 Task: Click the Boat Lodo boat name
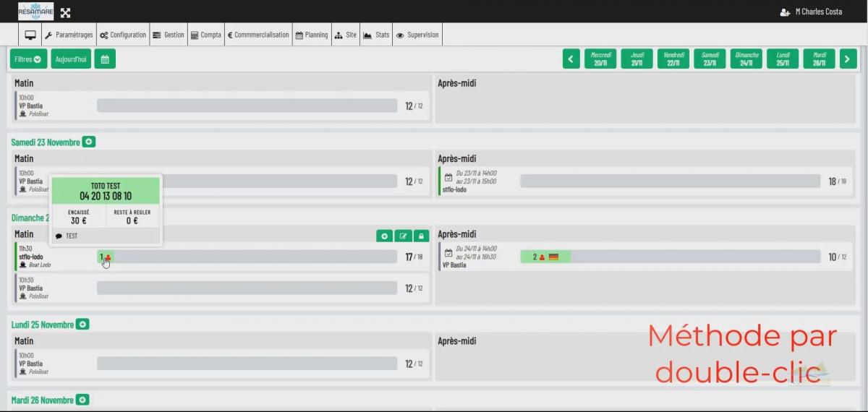point(39,265)
